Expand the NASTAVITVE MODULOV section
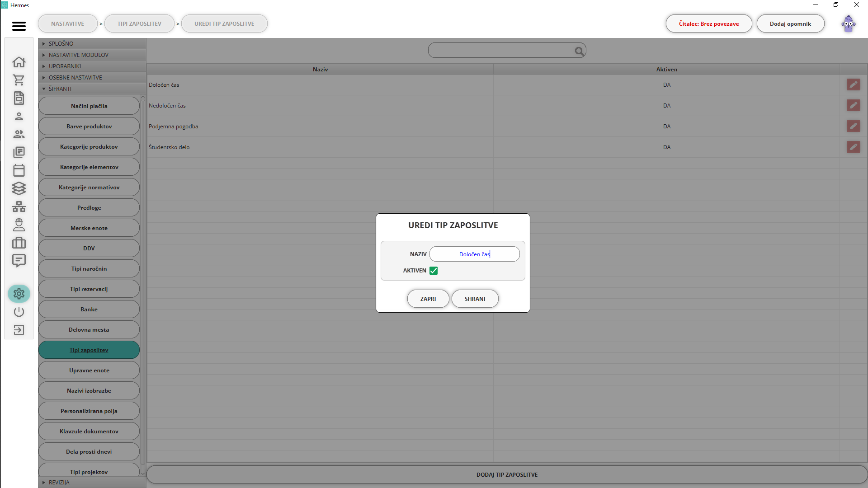 click(x=92, y=55)
